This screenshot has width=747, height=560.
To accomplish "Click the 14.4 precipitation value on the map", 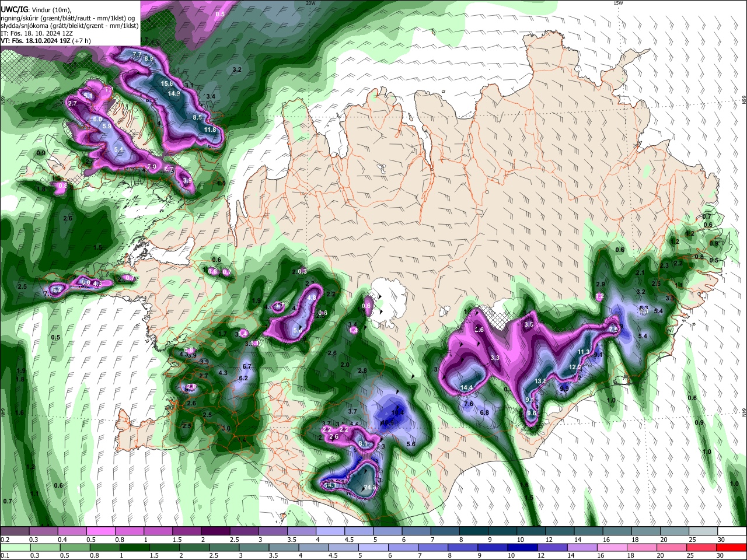I will point(467,387).
